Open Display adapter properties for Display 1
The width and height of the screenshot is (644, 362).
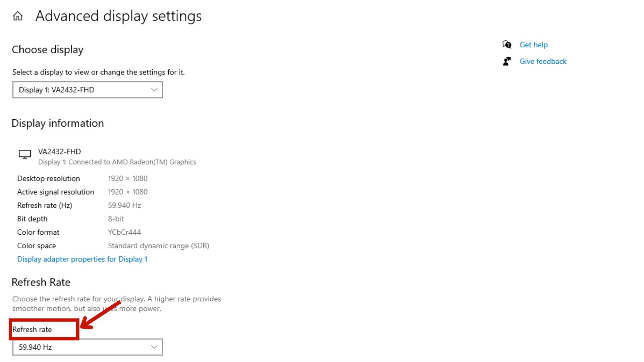click(x=82, y=259)
